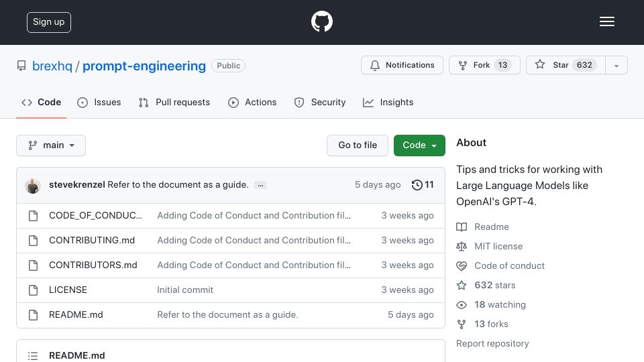Open the green Code dropdown
This screenshot has width=644, height=362.
(419, 145)
